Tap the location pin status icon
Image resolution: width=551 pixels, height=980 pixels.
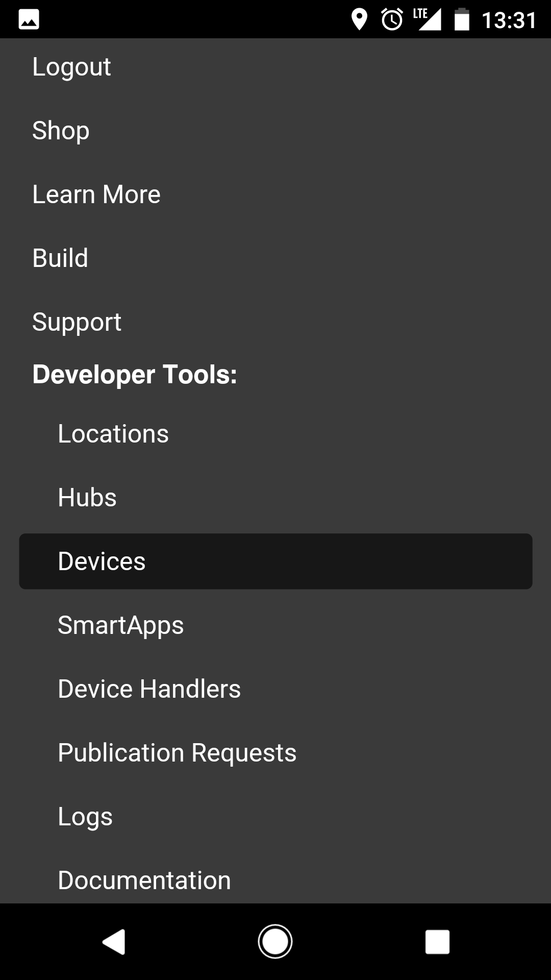click(x=359, y=20)
